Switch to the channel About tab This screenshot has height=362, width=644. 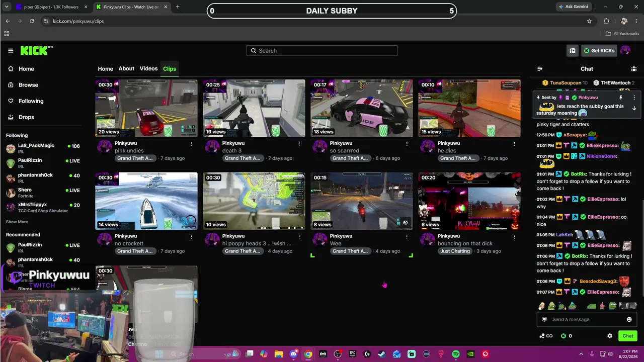(x=126, y=69)
